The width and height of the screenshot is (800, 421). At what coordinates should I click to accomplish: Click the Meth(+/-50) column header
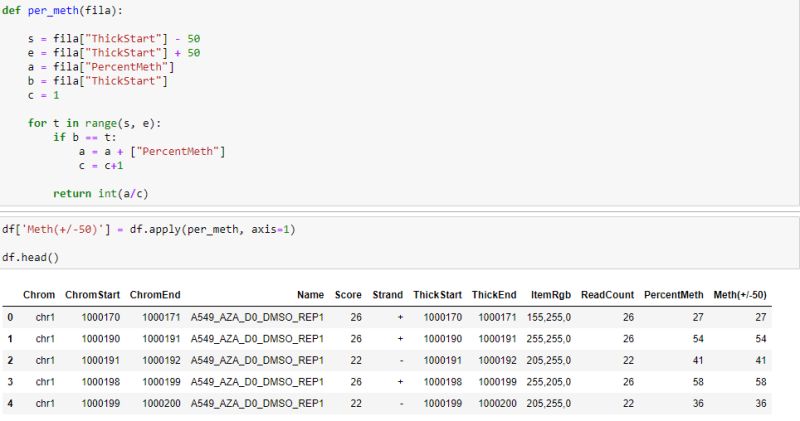(x=740, y=294)
